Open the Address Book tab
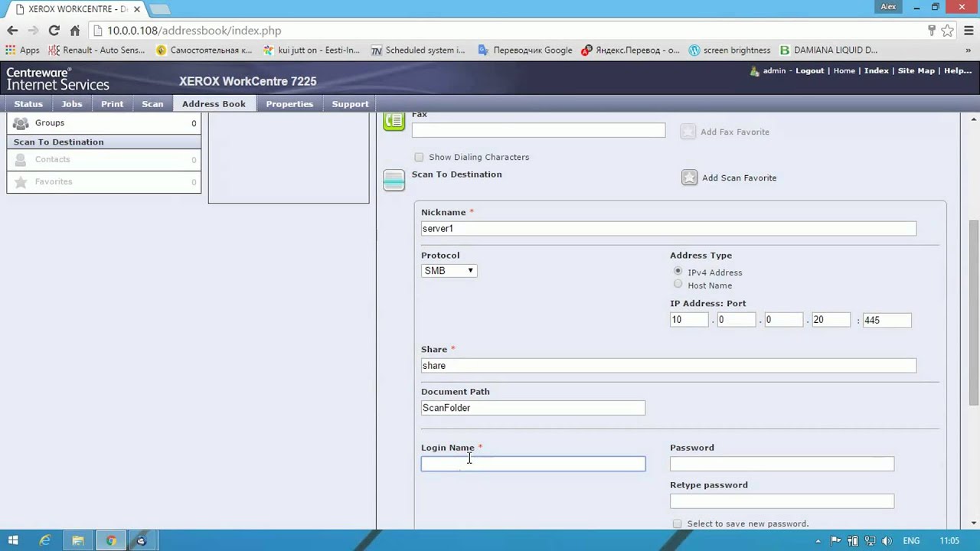This screenshot has width=980, height=551. [214, 104]
